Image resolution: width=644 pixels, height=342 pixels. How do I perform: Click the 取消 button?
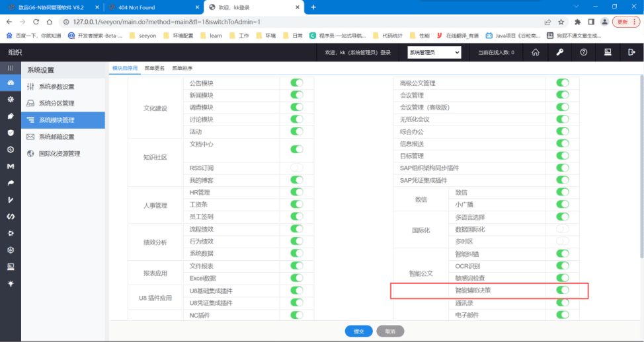pyautogui.click(x=390, y=331)
